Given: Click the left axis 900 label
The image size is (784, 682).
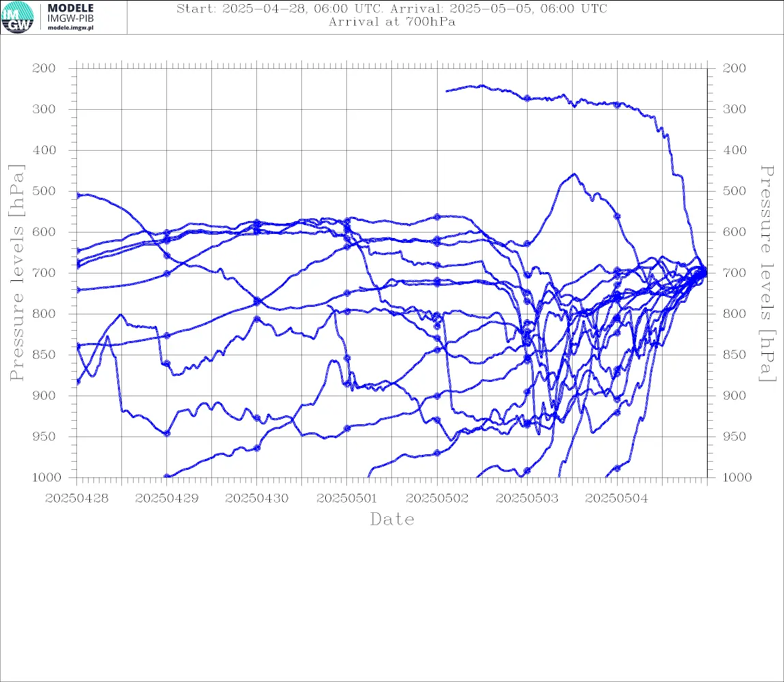Looking at the screenshot, I should 44,396.
